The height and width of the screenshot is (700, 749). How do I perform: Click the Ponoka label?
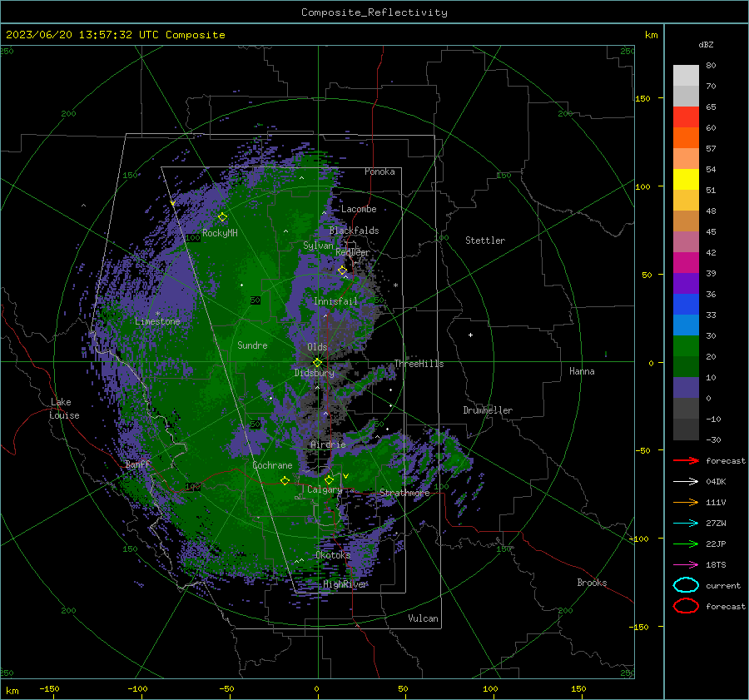click(x=379, y=171)
